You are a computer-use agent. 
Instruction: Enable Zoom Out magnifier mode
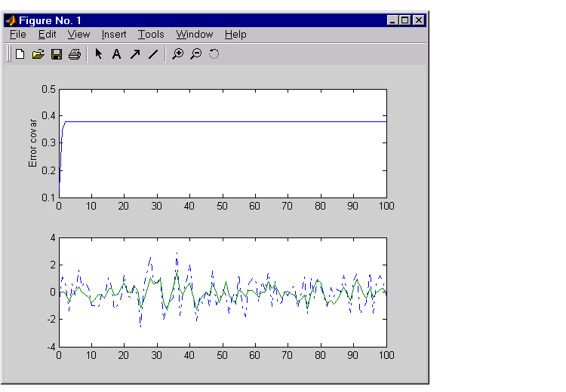(196, 54)
